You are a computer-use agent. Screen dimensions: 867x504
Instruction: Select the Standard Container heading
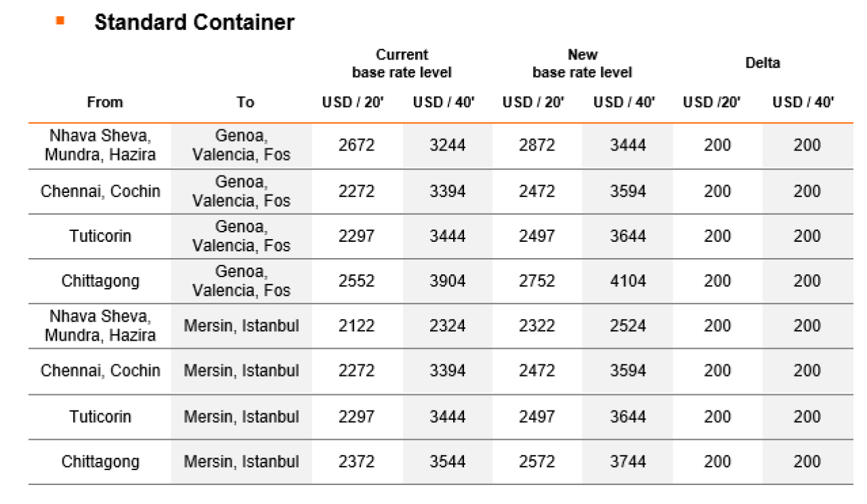194,22
